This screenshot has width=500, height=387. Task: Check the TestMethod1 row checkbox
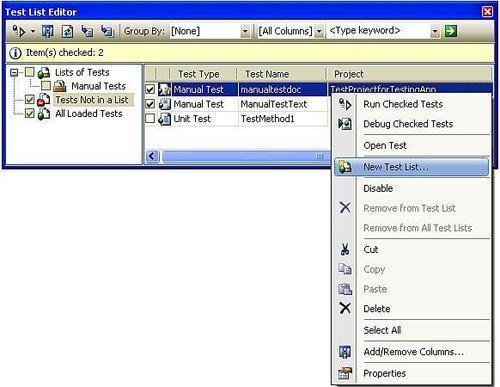coord(150,118)
